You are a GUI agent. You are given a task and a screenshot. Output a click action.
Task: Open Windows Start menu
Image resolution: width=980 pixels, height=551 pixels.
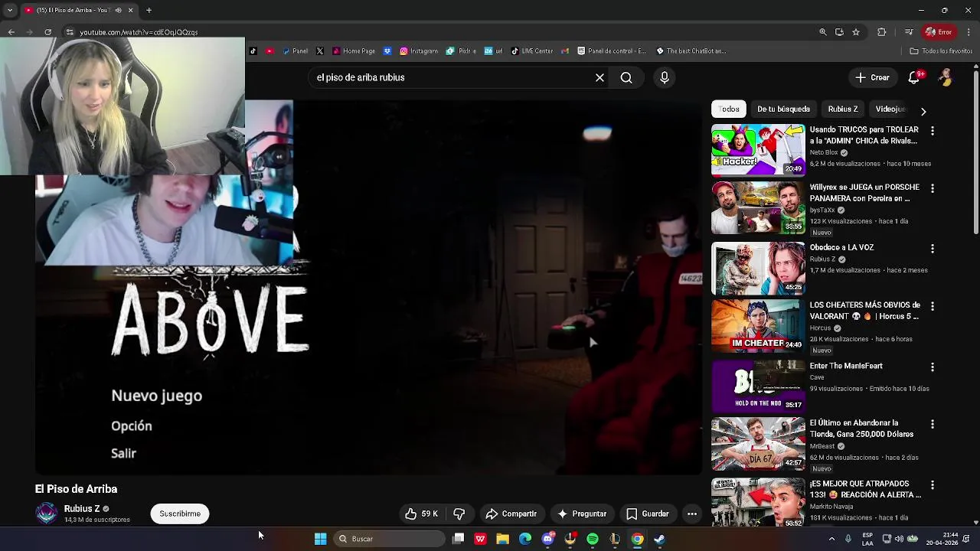(321, 539)
